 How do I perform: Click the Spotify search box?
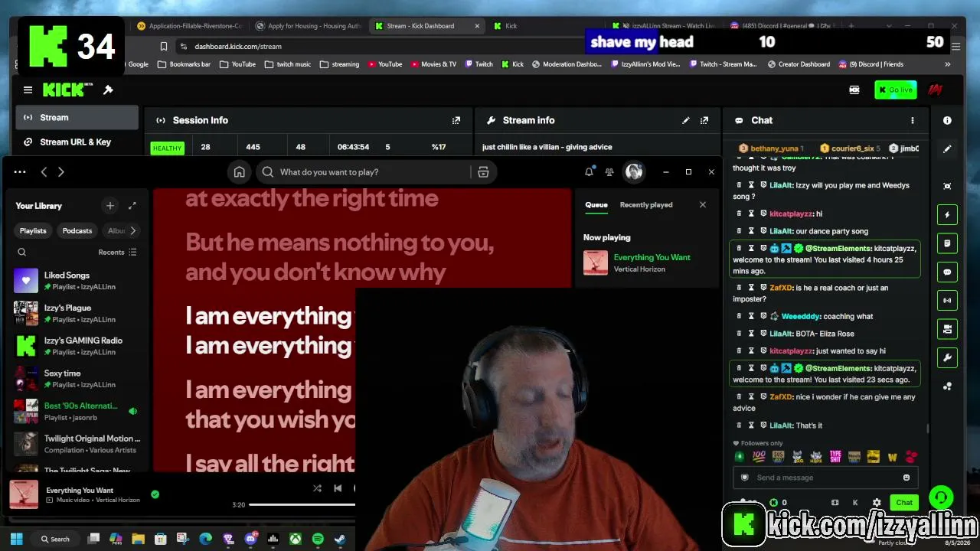[x=364, y=172]
